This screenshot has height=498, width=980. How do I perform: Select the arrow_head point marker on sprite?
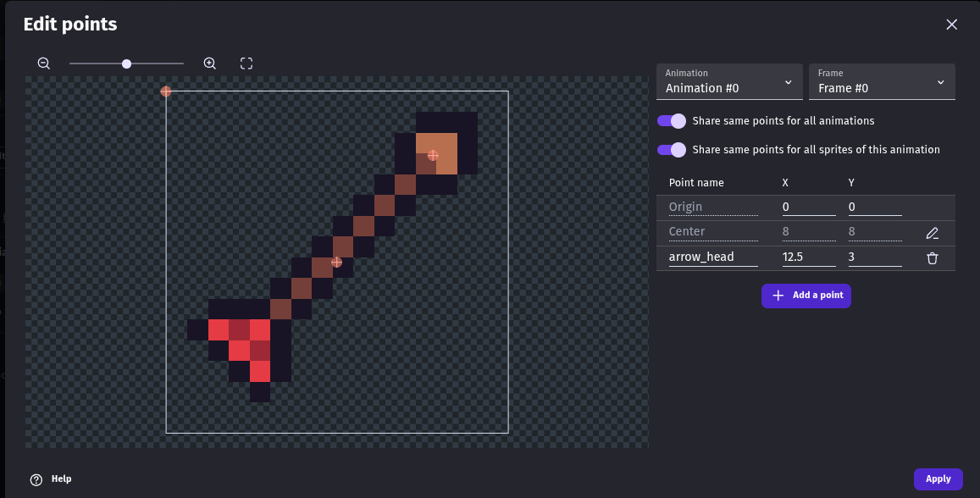(433, 155)
